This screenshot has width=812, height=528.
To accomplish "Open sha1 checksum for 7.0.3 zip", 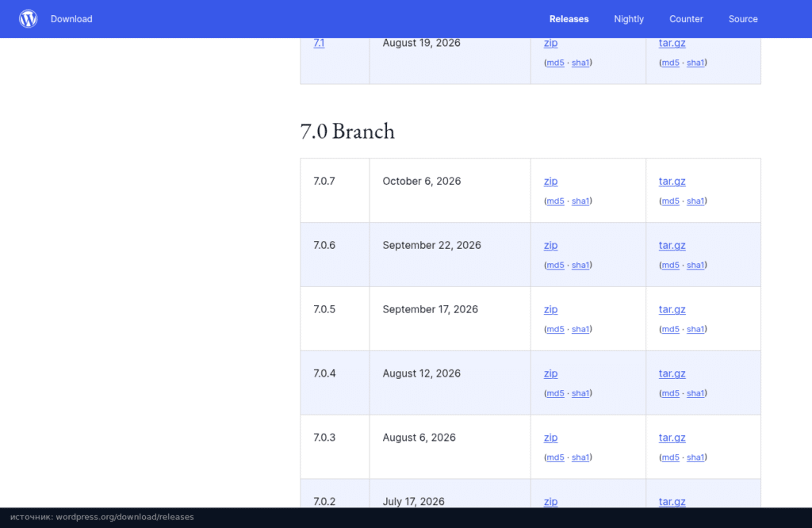I will [580, 457].
